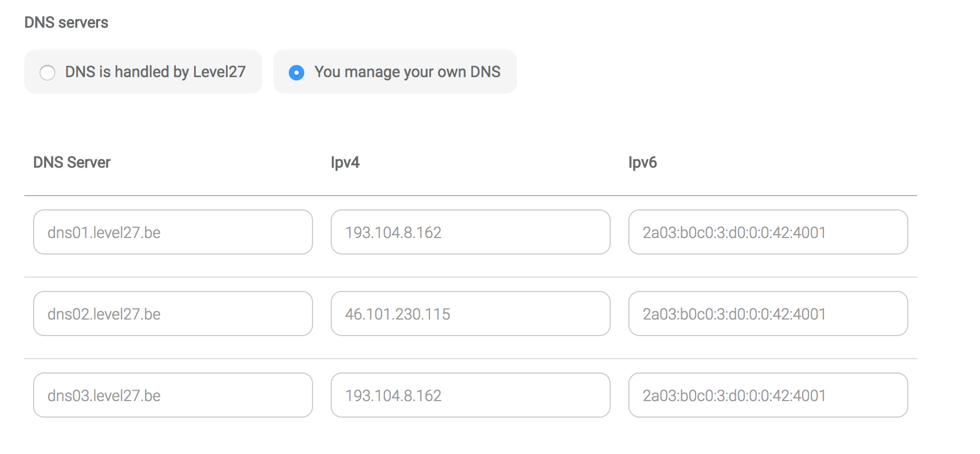This screenshot has height=454, width=980.
Task: Click the dns01.level27.be server name field
Action: coord(173,232)
